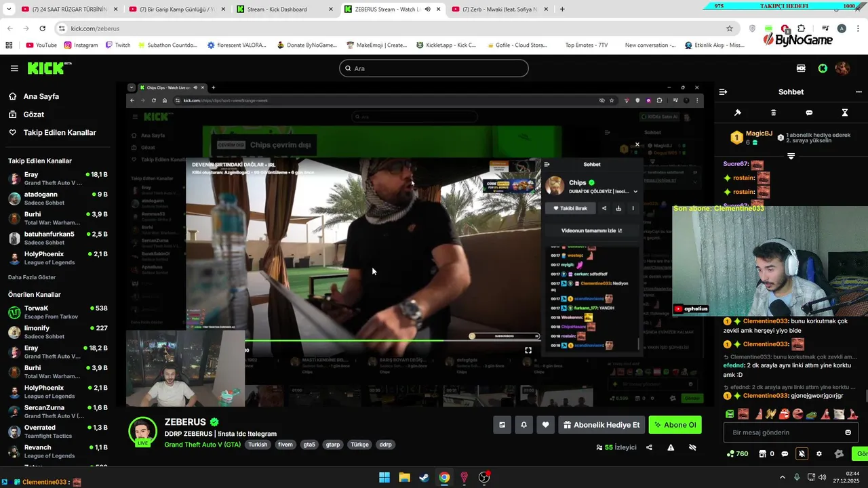Click the Ara search field
This screenshot has width=868, height=488.
(x=434, y=68)
